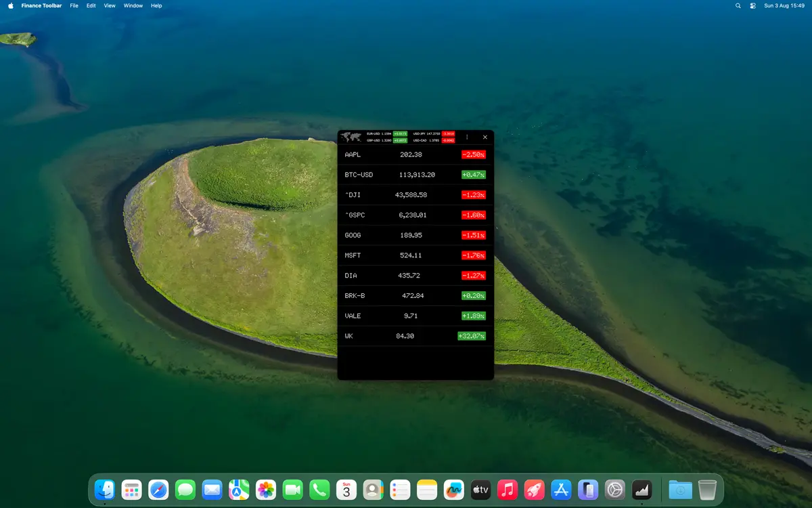Open Finder from the Dock
The image size is (812, 508).
coord(105,489)
